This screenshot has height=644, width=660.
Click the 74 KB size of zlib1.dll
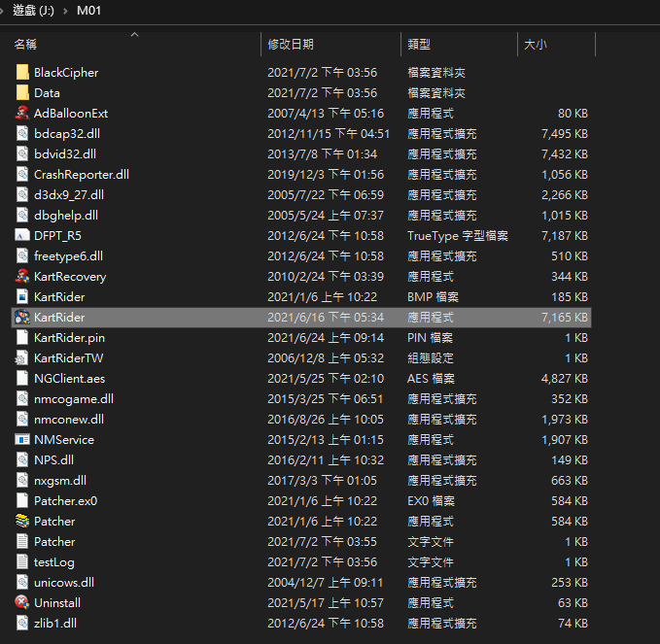(x=573, y=623)
